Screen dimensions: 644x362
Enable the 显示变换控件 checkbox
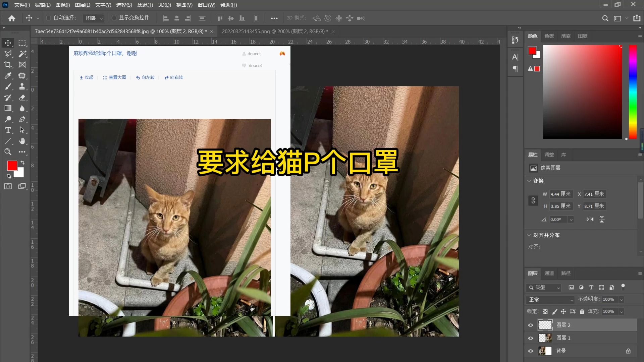click(114, 18)
